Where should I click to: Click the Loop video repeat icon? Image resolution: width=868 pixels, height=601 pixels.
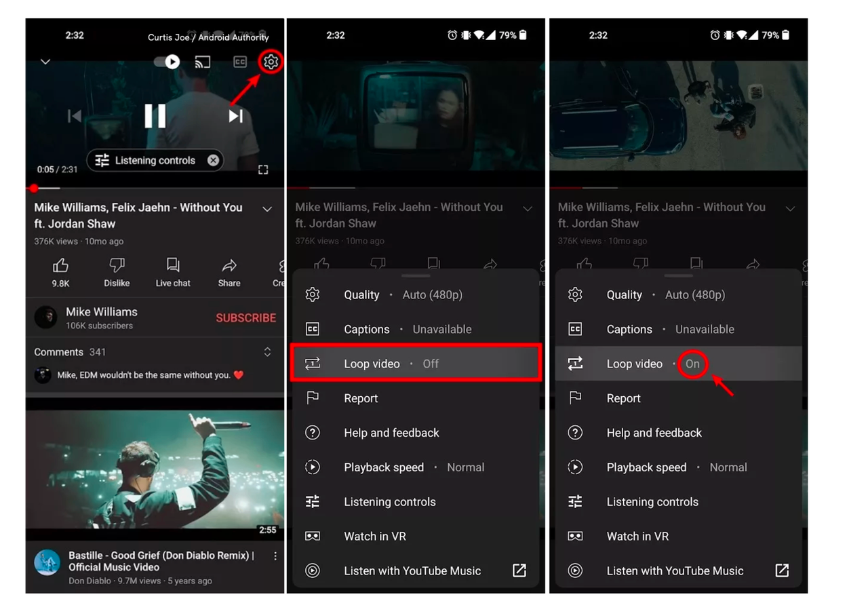pyautogui.click(x=312, y=364)
